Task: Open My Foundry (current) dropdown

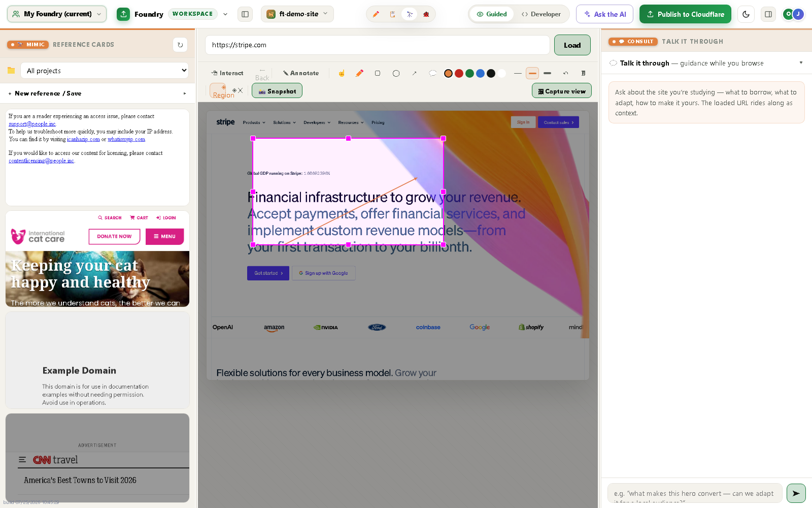Action: pyautogui.click(x=57, y=14)
